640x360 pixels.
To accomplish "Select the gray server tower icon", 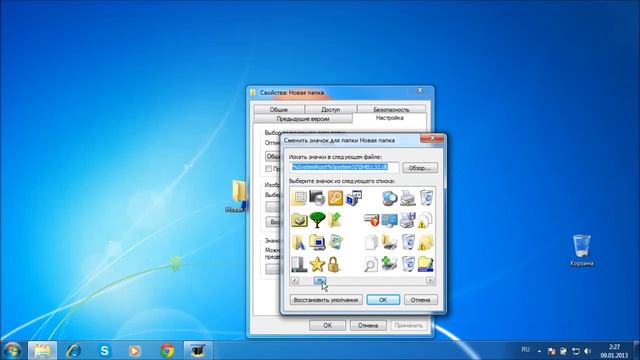I will click(x=299, y=264).
